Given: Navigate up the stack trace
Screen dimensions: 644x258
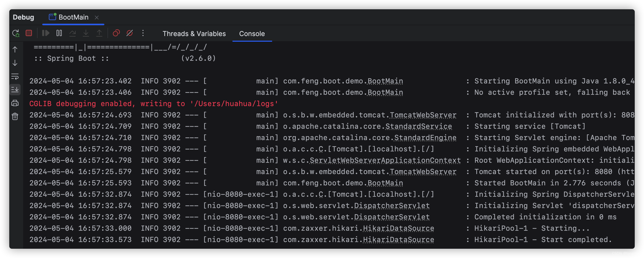Looking at the screenshot, I should [x=15, y=49].
